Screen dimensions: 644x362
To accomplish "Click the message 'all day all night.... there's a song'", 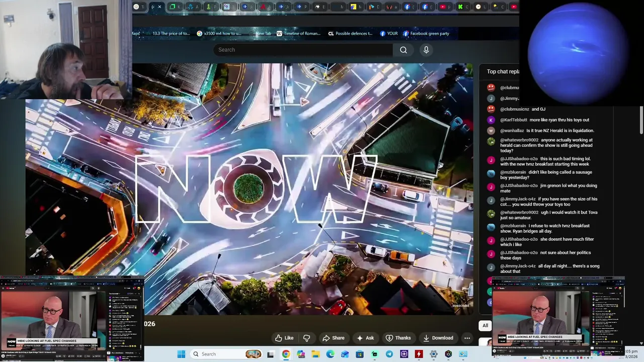I will click(x=549, y=268).
